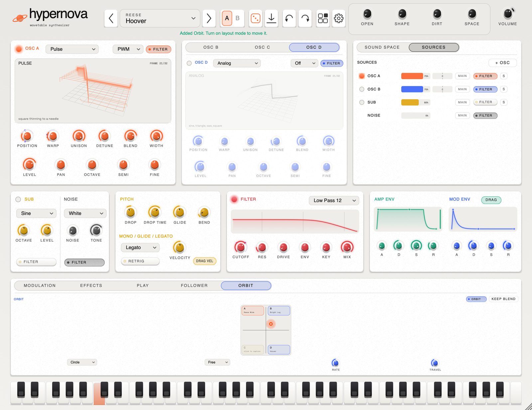Viewport: 532px width, 410px height.
Task: Open the White noise type dropdown
Action: click(x=85, y=213)
